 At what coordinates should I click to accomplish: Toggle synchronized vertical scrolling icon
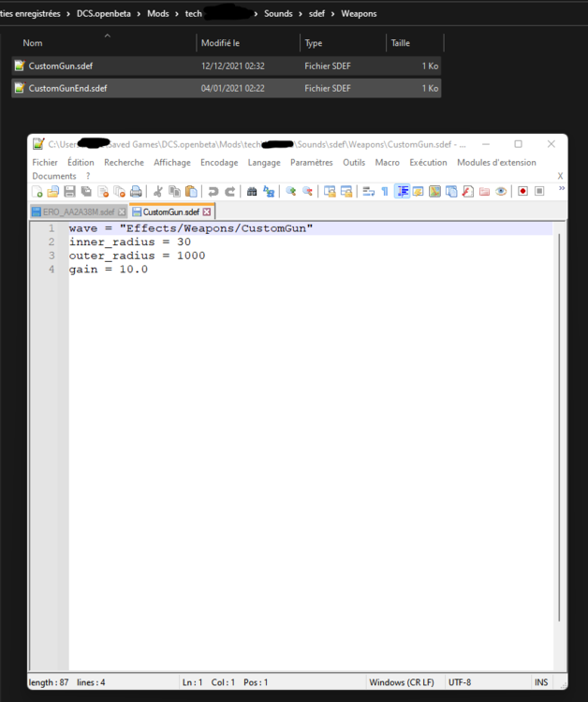330,192
